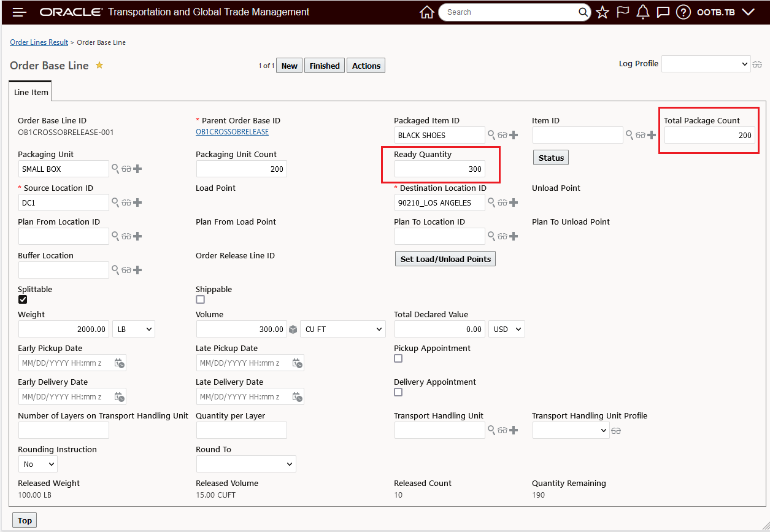The height and width of the screenshot is (532, 770).
Task: Open the flag icon in header
Action: coord(623,12)
